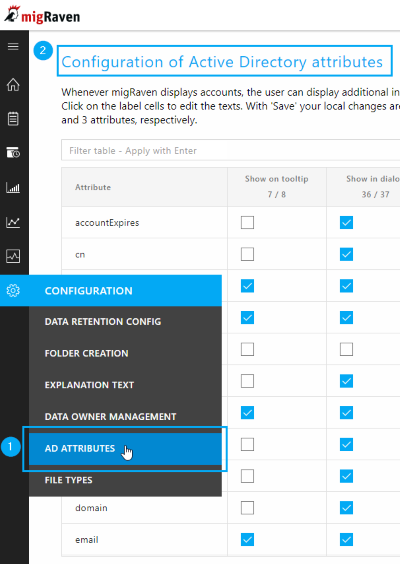Click the migRaven logo
Screen dimensions: 400x564
42,15
